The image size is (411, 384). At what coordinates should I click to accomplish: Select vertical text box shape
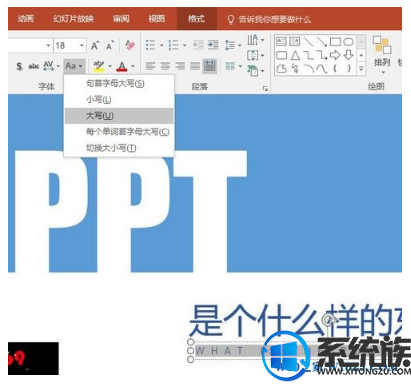click(295, 41)
